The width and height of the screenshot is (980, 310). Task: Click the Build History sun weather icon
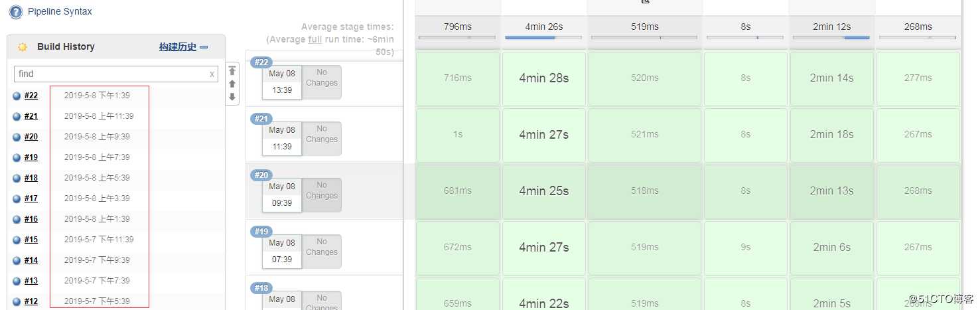(23, 47)
